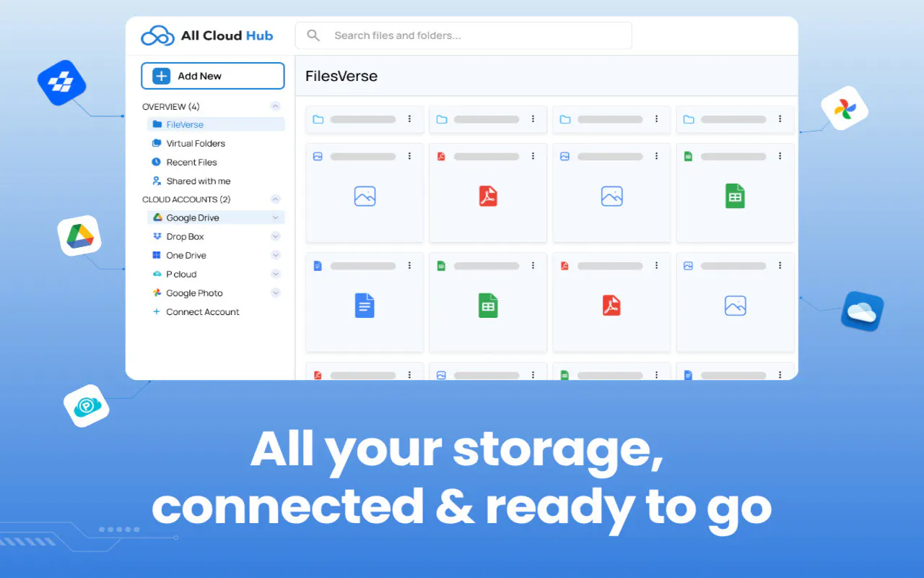Image resolution: width=924 pixels, height=578 pixels.
Task: Focus the "Search files and folders" field
Action: point(463,35)
